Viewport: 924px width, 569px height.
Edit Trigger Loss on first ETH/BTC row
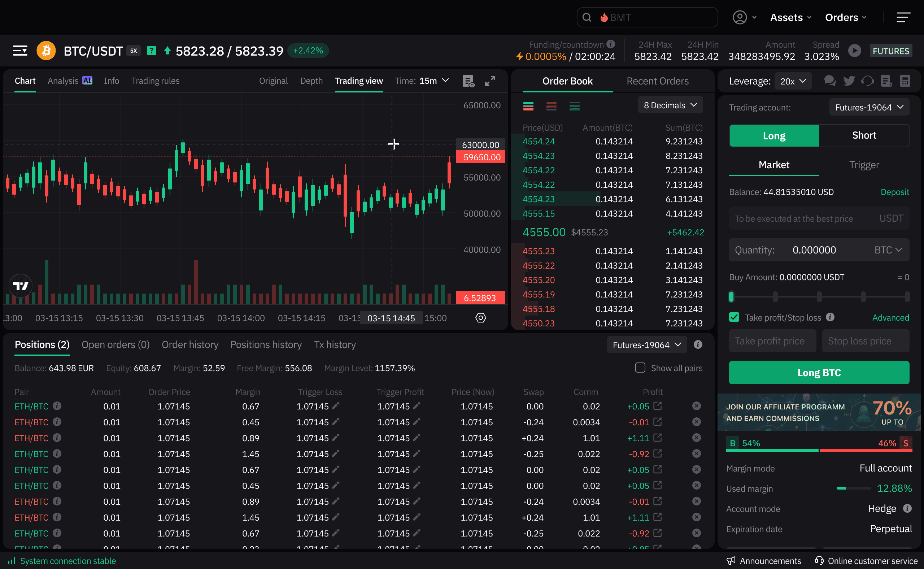click(x=336, y=406)
